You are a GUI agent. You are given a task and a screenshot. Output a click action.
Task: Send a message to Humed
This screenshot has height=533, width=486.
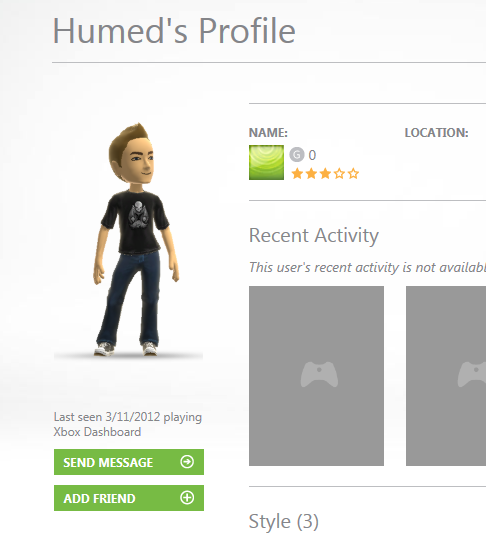tap(129, 462)
